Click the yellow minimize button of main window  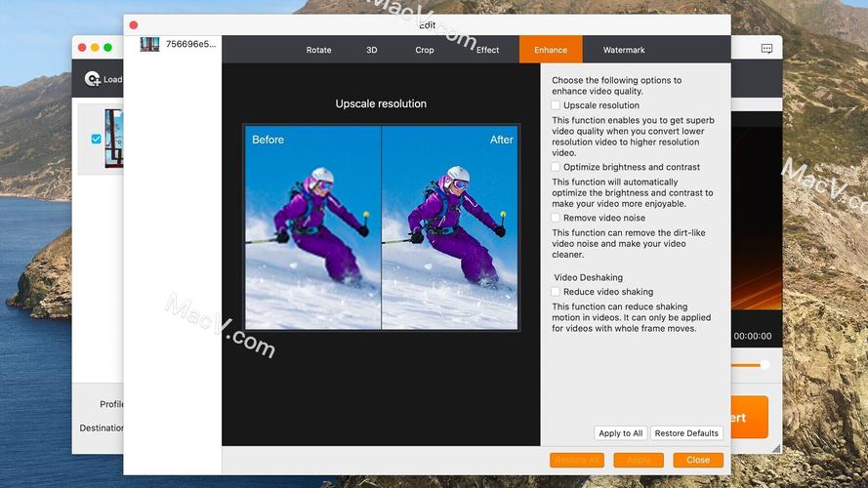[x=95, y=48]
